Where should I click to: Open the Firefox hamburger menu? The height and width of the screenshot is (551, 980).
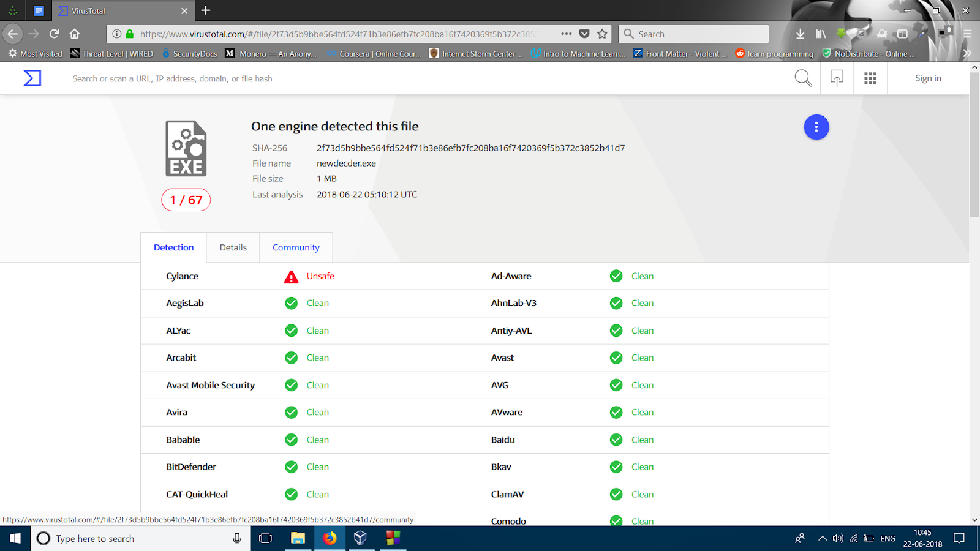coord(968,34)
